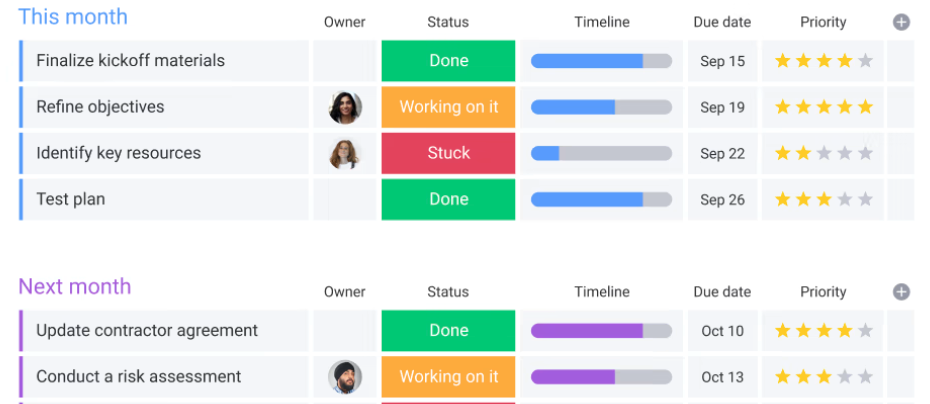Change the Working on it status of Refine objectives
The image size is (930, 404).
[x=448, y=107]
